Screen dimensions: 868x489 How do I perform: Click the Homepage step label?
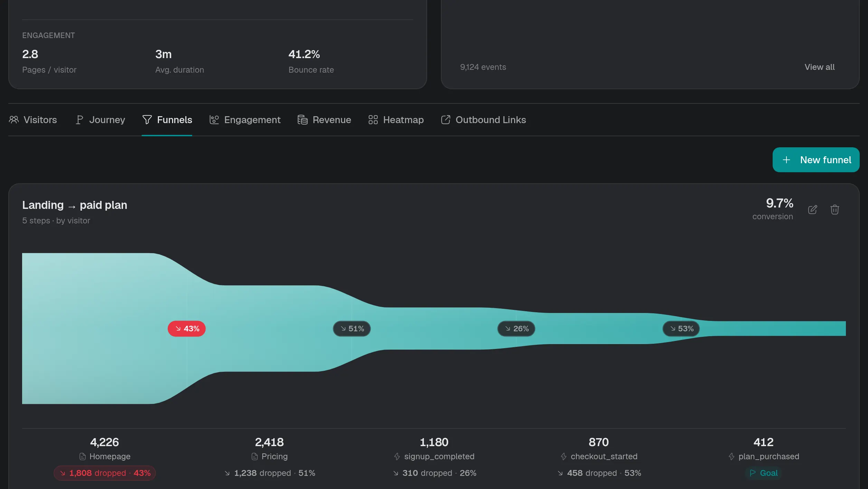pos(110,456)
